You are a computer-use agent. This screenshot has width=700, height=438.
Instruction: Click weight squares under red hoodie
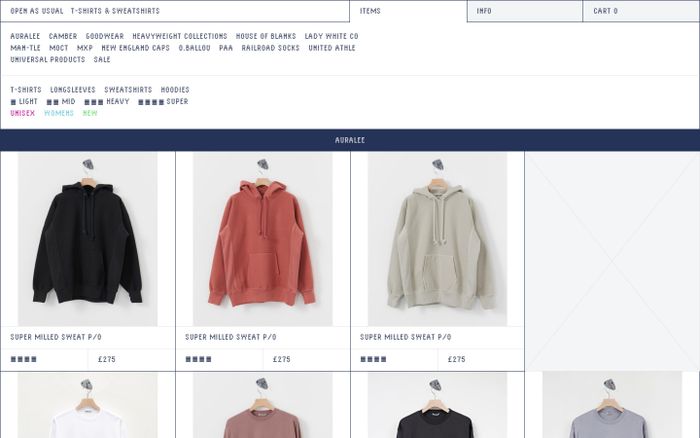click(x=199, y=359)
